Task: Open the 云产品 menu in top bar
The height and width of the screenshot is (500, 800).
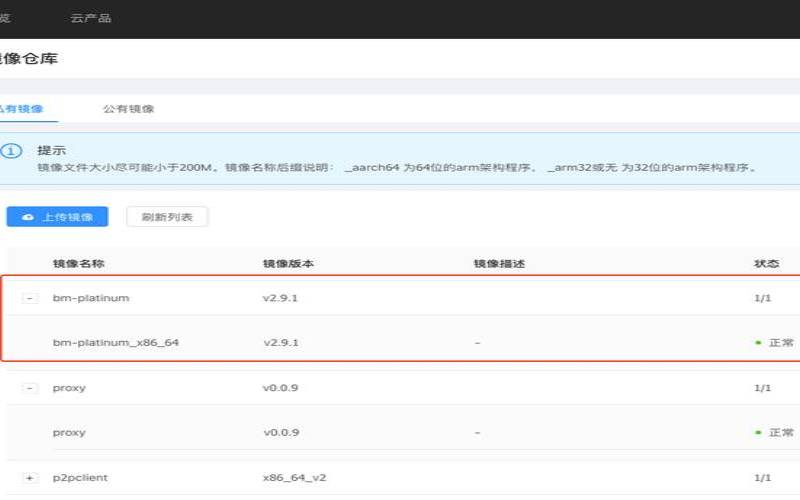Action: point(91,18)
